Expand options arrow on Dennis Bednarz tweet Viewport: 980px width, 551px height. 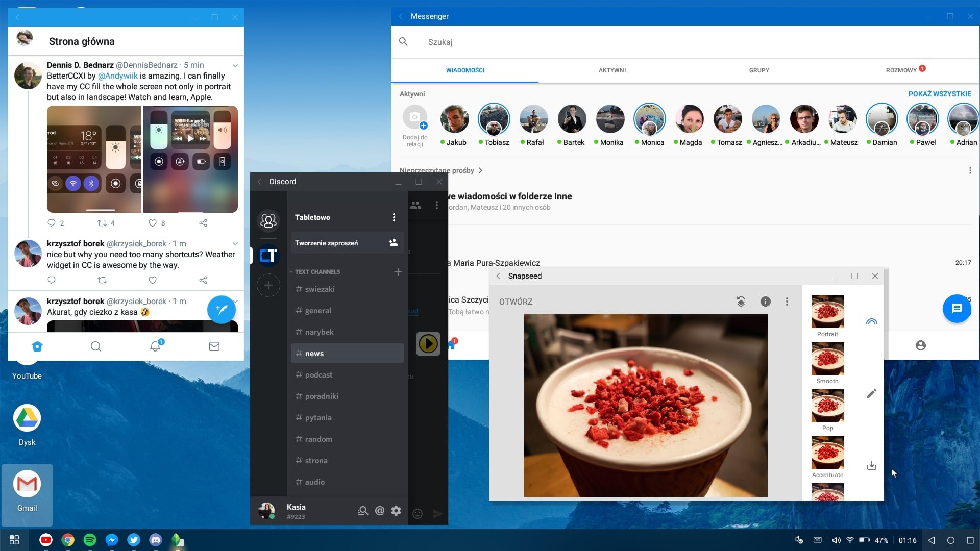(x=235, y=65)
